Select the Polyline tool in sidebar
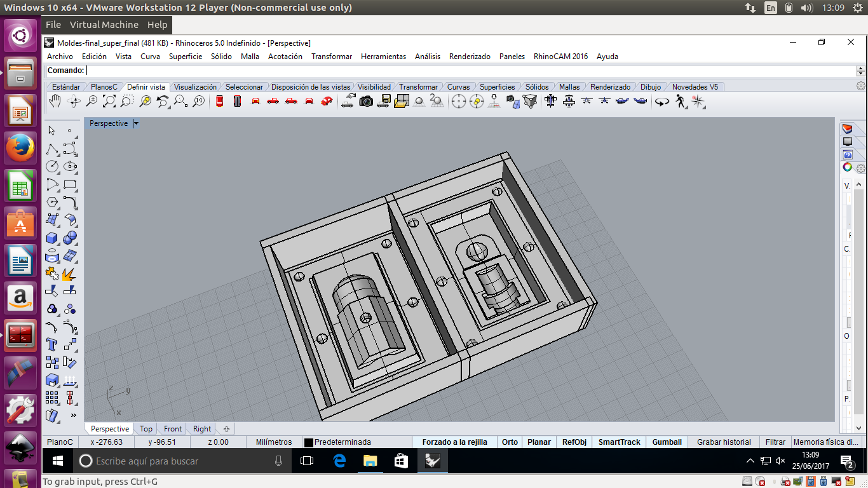 tap(52, 149)
